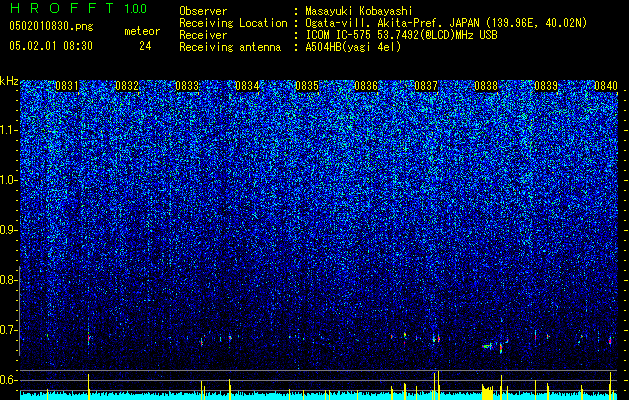Click the 'Receiver' label
This screenshot has width=629, height=400.
click(x=203, y=35)
